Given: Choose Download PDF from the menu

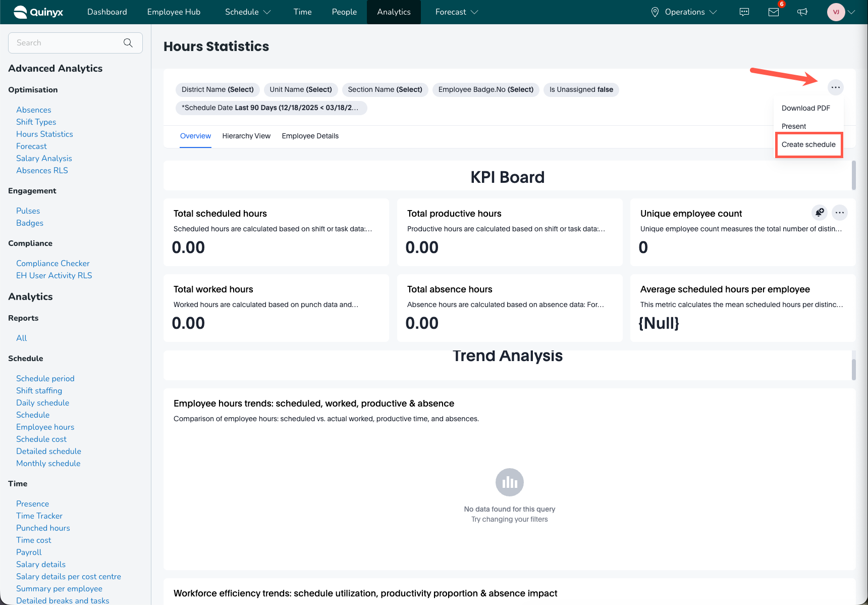Looking at the screenshot, I should (805, 108).
